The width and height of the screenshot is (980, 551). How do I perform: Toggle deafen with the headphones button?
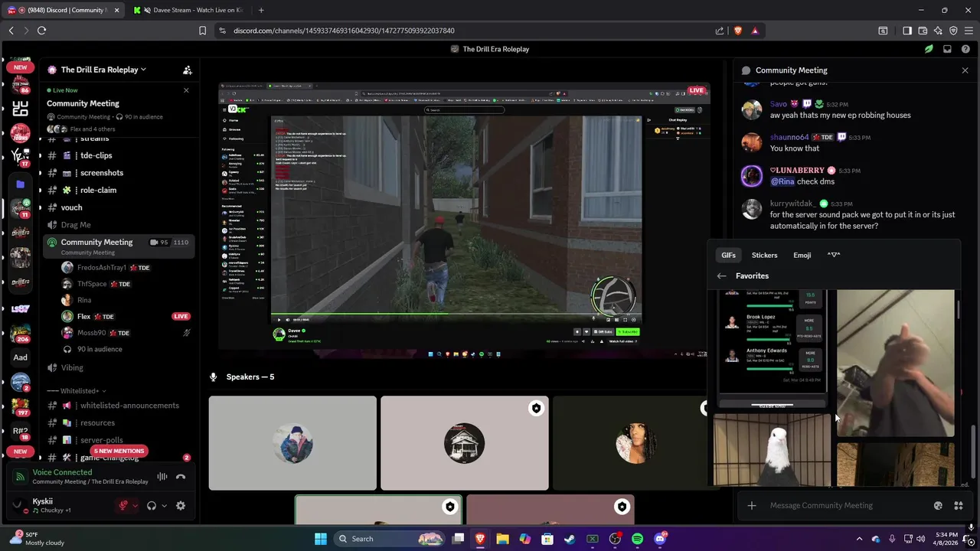pos(152,506)
